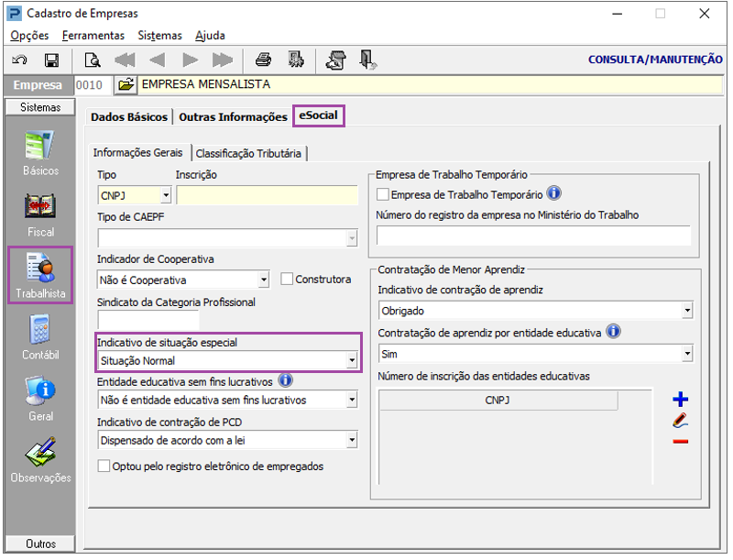This screenshot has width=733, height=560.
Task: Click the undo arrow toolbar icon
Action: coord(19,60)
